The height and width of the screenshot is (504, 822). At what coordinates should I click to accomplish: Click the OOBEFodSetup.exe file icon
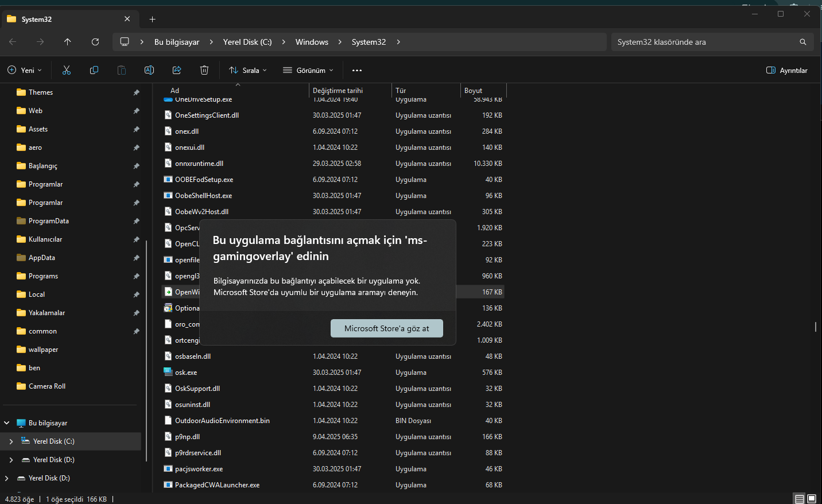point(168,179)
